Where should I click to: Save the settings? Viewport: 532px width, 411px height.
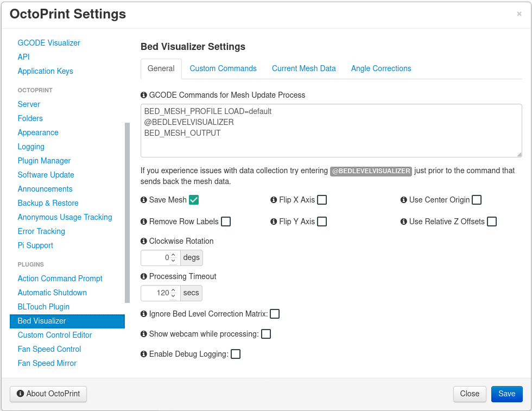(x=507, y=394)
